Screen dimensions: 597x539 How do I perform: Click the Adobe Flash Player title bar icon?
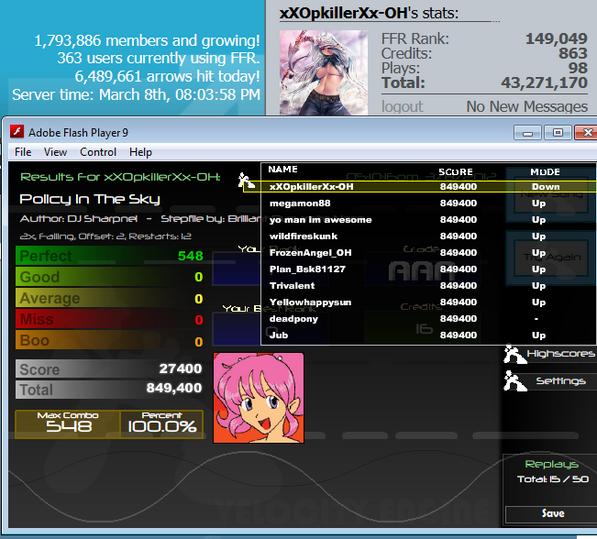(17, 132)
